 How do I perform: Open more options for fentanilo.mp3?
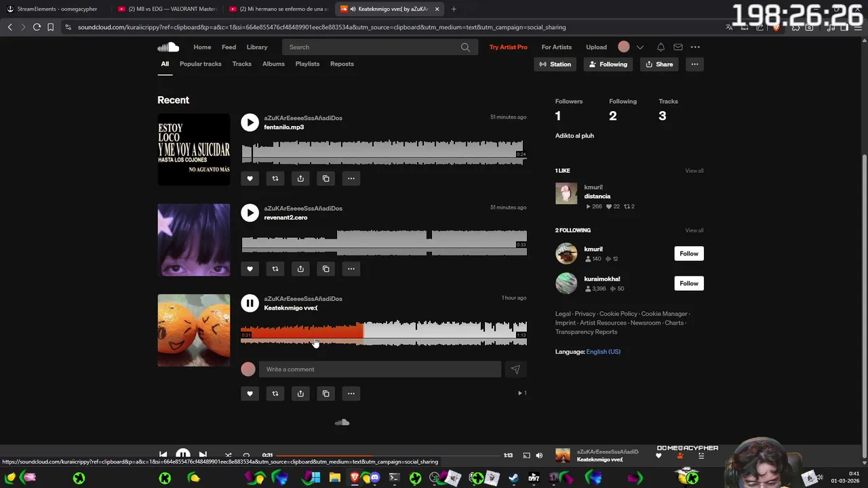click(x=351, y=178)
